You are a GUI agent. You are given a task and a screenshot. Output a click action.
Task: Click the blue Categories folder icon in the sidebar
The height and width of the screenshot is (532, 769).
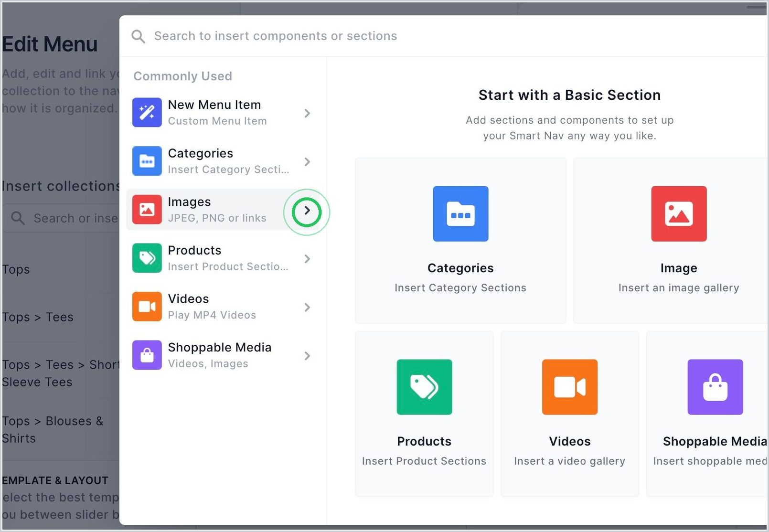[147, 161]
